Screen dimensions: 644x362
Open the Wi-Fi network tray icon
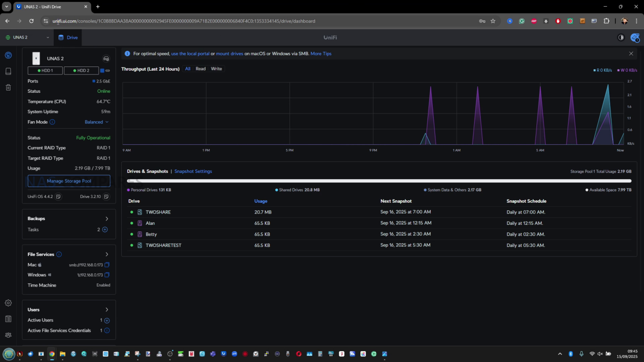(592, 354)
